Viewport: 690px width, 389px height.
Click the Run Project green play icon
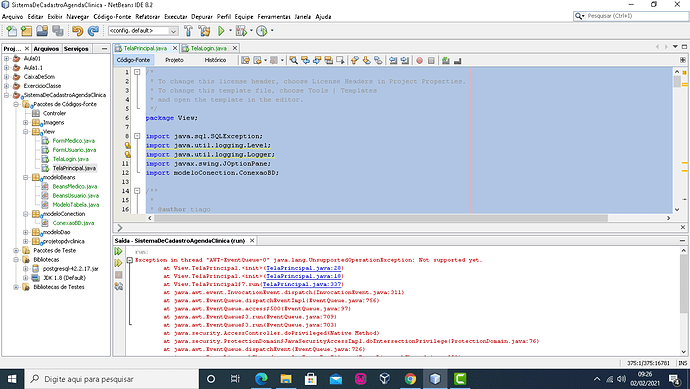(x=221, y=31)
